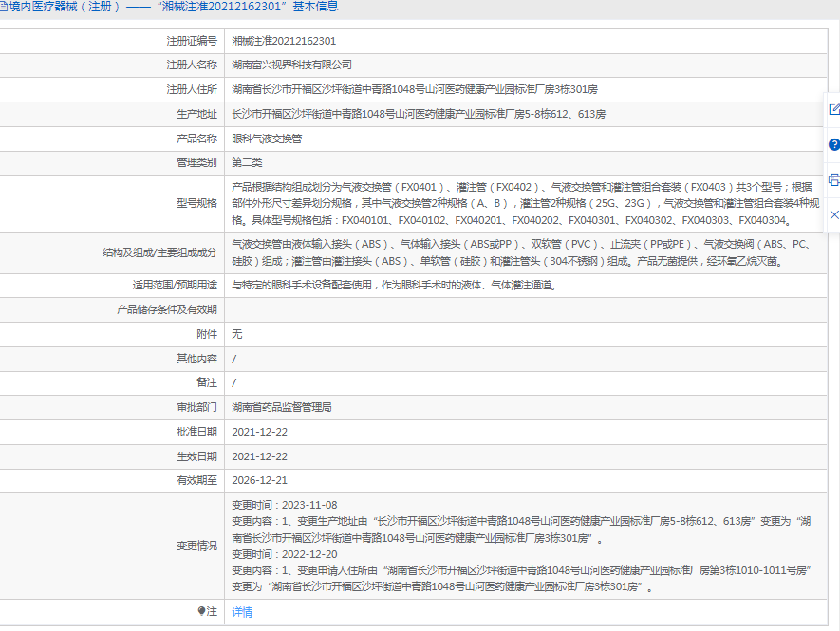Click the 备注 label cell
The height and width of the screenshot is (631, 840).
pos(112,383)
